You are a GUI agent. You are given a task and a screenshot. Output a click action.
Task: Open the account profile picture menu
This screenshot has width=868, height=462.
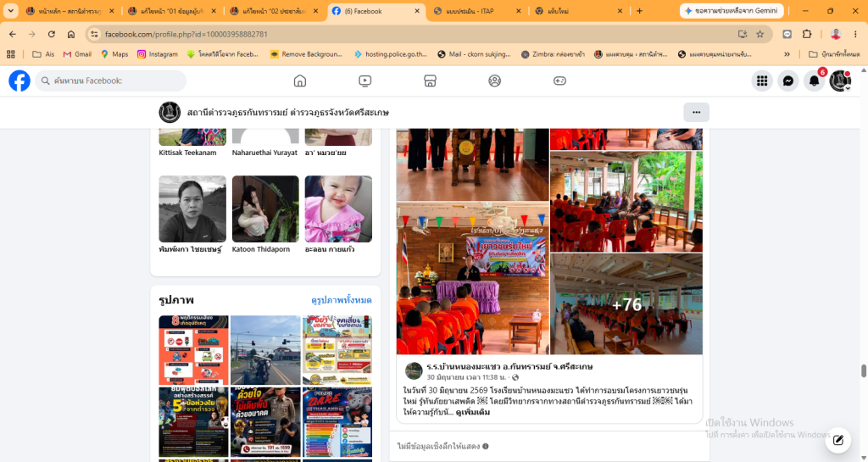pos(840,81)
